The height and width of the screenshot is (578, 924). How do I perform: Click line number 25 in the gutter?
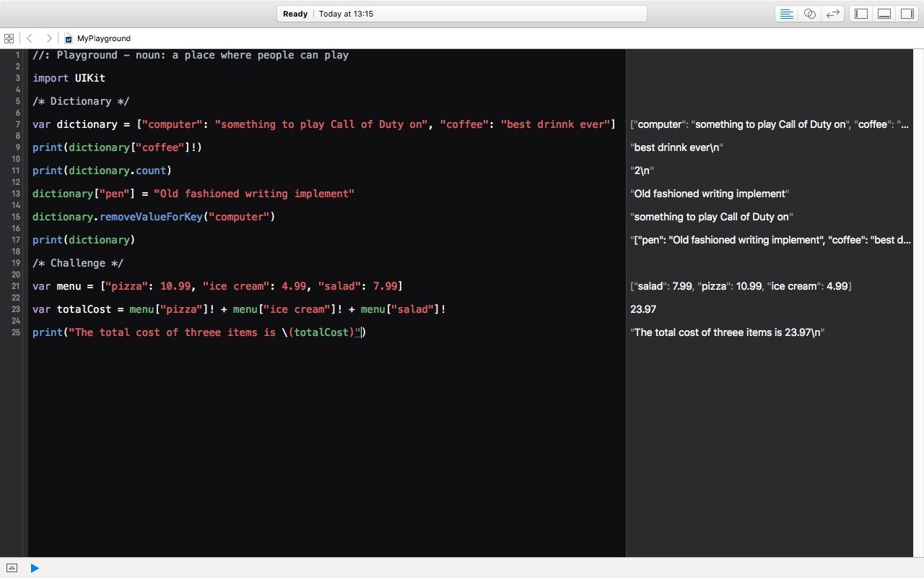click(x=16, y=332)
